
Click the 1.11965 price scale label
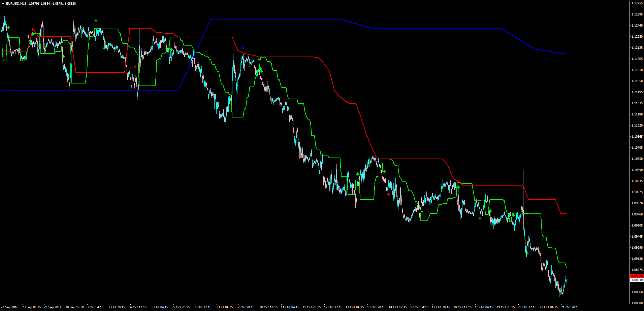click(x=637, y=59)
